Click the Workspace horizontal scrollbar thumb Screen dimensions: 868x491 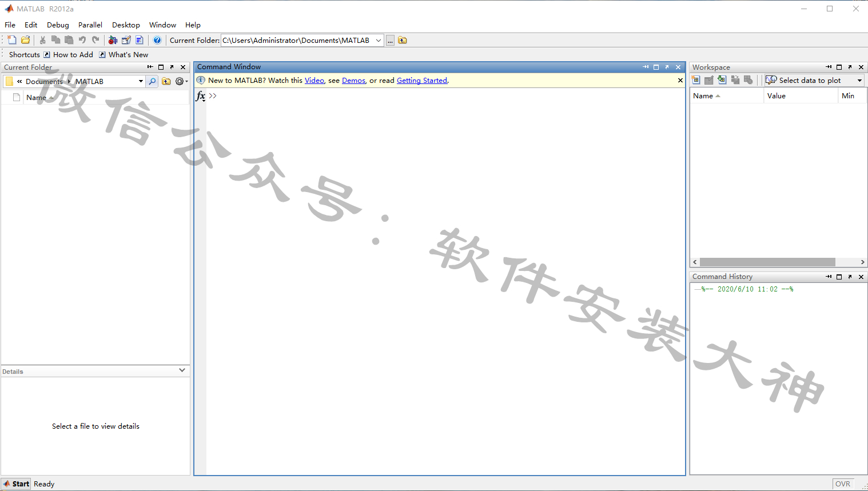pyautogui.click(x=767, y=262)
